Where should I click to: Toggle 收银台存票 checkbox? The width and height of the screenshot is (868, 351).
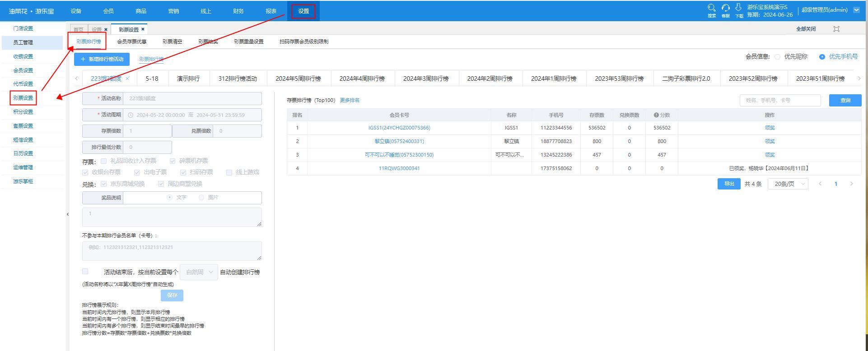85,172
